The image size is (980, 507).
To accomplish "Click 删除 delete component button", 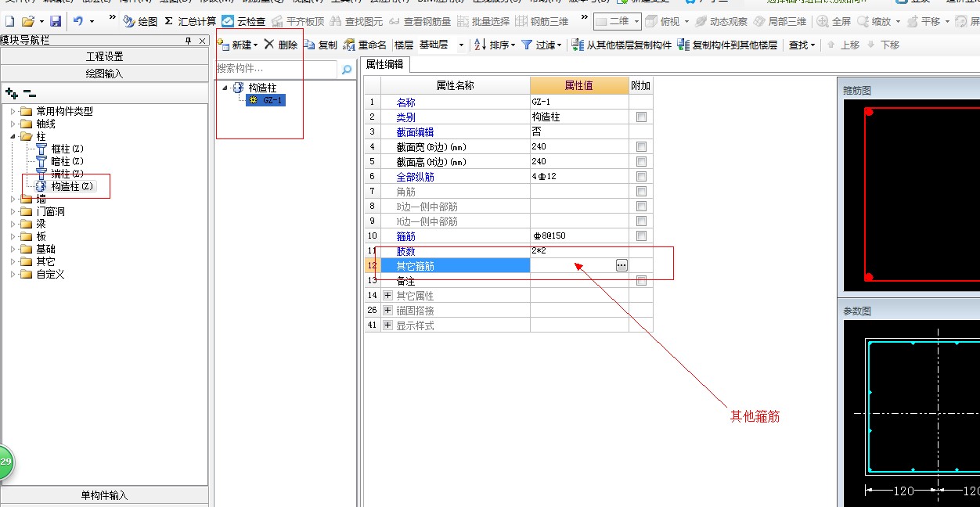I will coord(280,45).
